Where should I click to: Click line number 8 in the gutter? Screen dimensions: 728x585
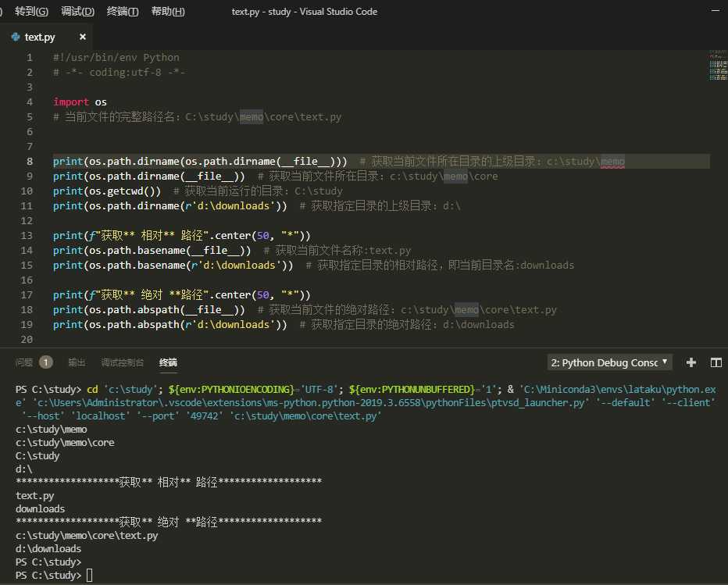30,162
